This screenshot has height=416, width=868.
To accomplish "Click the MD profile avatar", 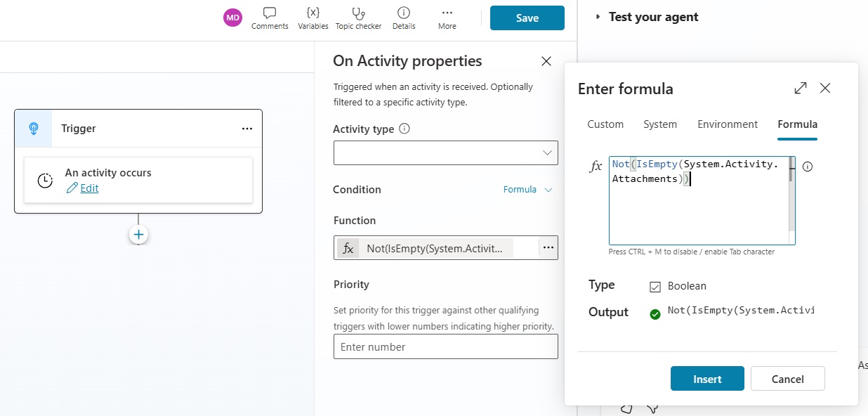I will pos(232,17).
